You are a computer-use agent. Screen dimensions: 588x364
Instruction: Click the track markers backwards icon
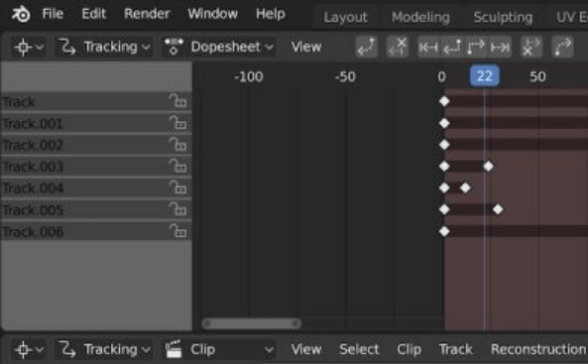click(x=366, y=48)
